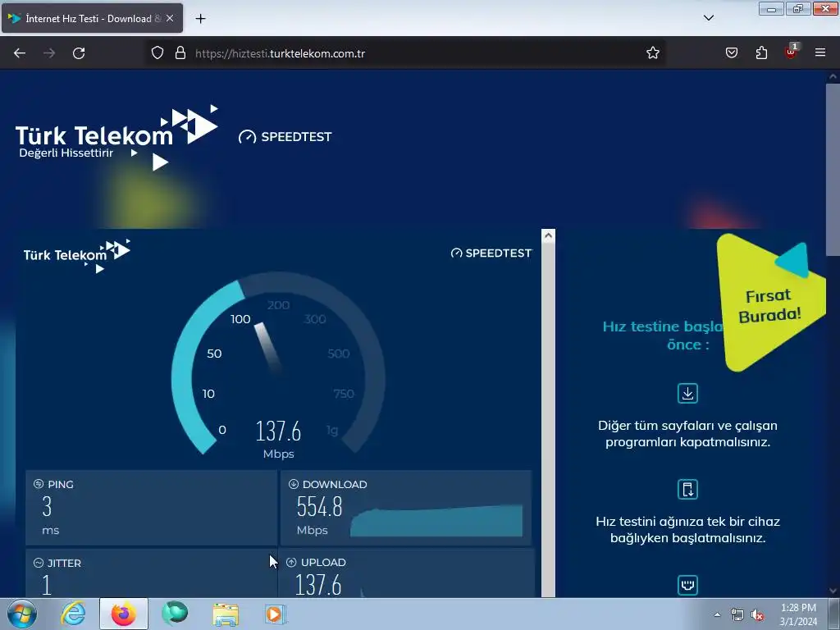Click the 137.6 Mbps gauge reading

click(x=278, y=440)
